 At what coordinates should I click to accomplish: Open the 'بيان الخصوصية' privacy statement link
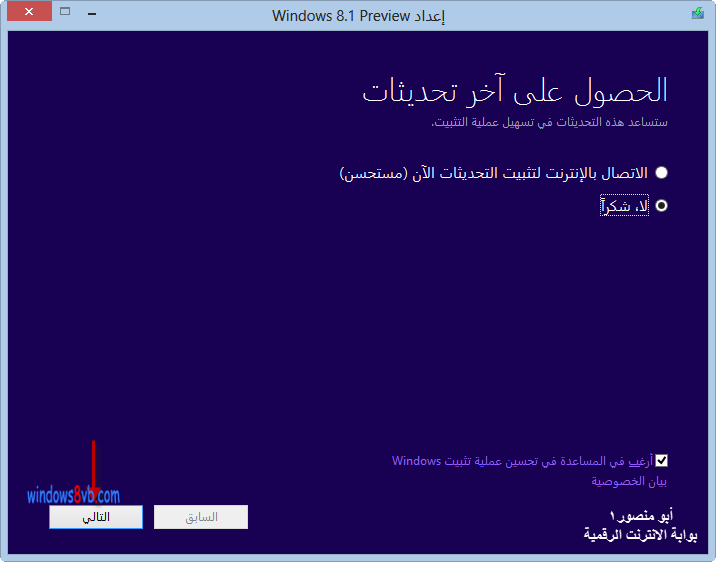tap(629, 481)
